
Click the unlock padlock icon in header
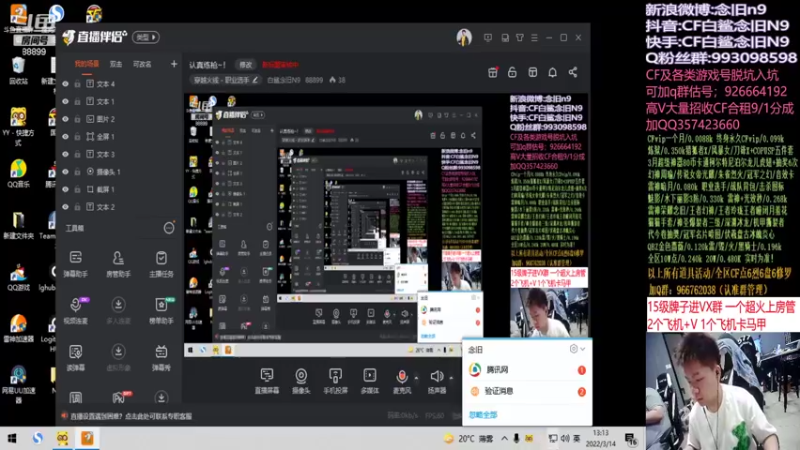512,72
